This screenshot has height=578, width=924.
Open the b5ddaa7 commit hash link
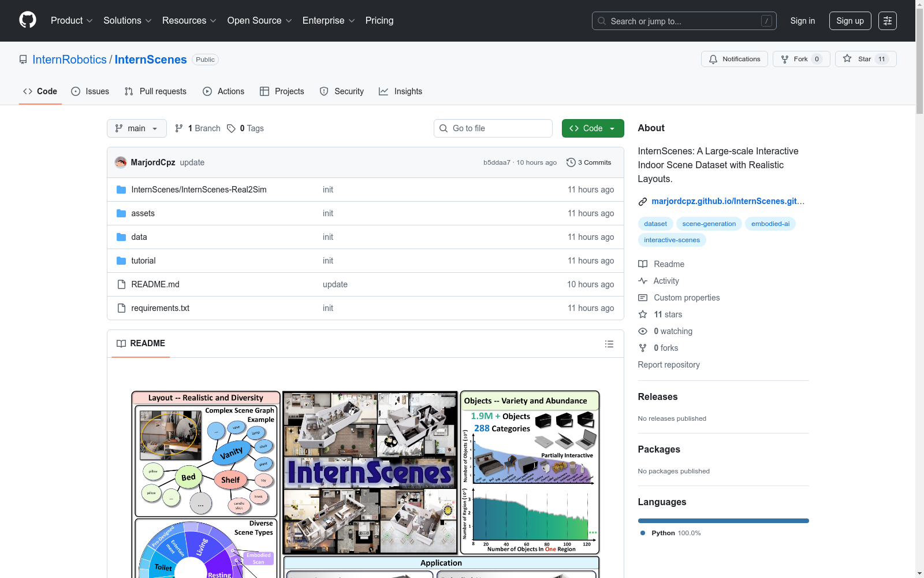coord(497,162)
